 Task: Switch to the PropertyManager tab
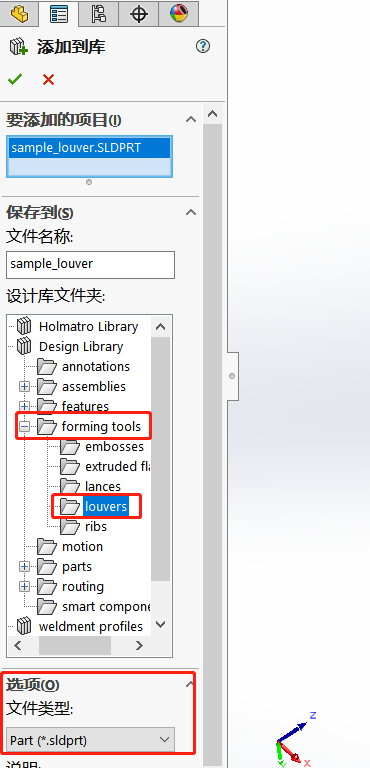(x=59, y=14)
